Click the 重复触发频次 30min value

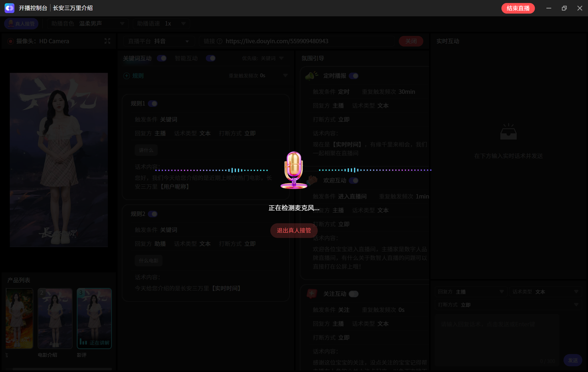407,92
